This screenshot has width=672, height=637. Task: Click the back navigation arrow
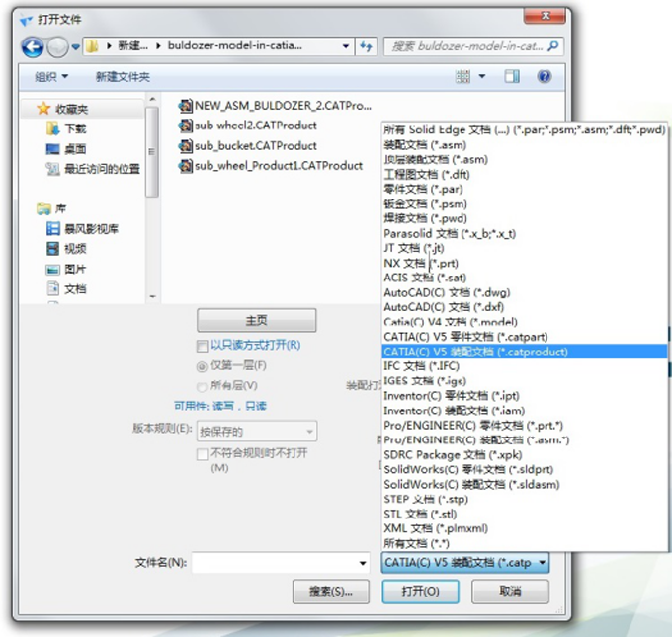pos(32,46)
